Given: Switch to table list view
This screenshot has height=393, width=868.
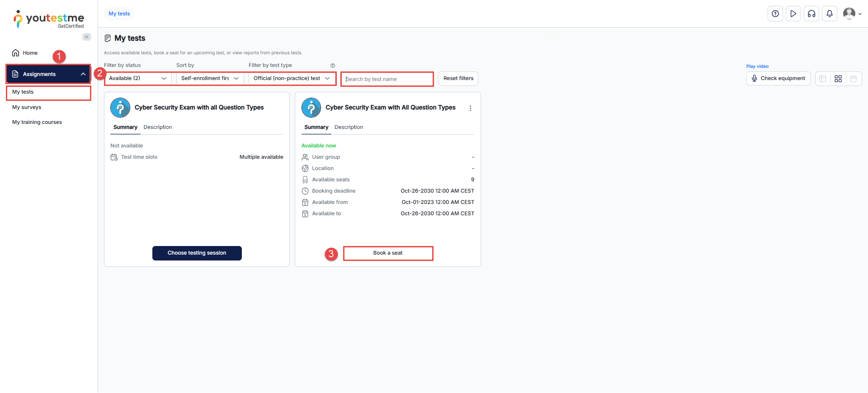Looking at the screenshot, I should click(x=823, y=79).
